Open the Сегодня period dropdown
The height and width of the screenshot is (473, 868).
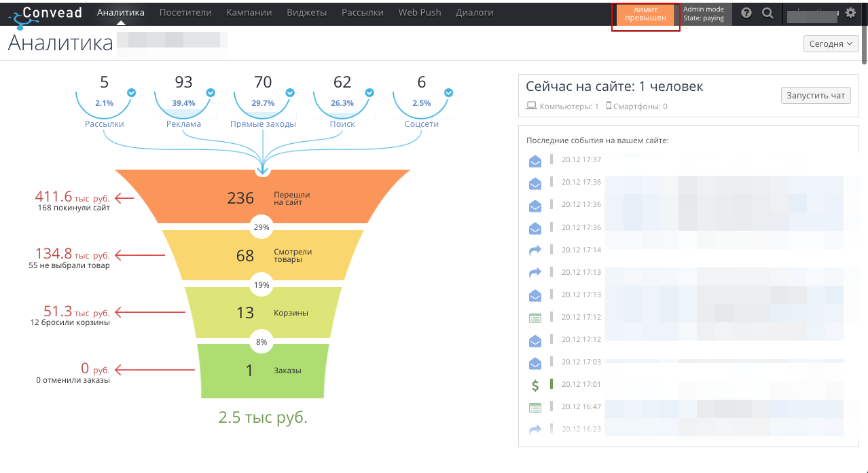pos(831,44)
